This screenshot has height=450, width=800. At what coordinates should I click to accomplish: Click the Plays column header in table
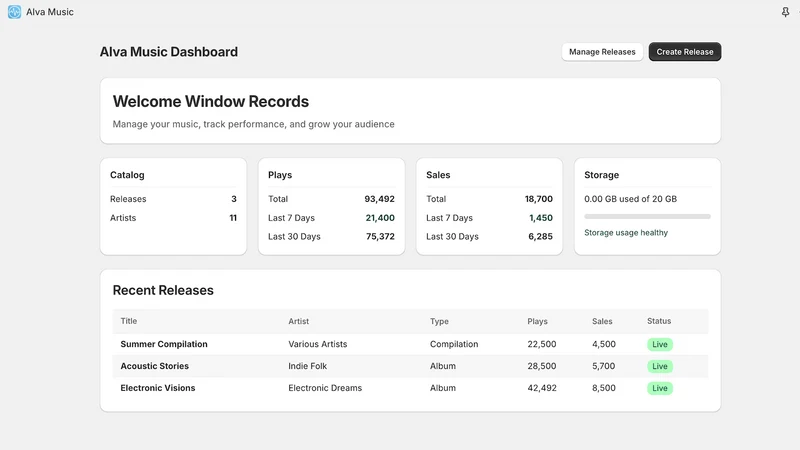pos(537,321)
